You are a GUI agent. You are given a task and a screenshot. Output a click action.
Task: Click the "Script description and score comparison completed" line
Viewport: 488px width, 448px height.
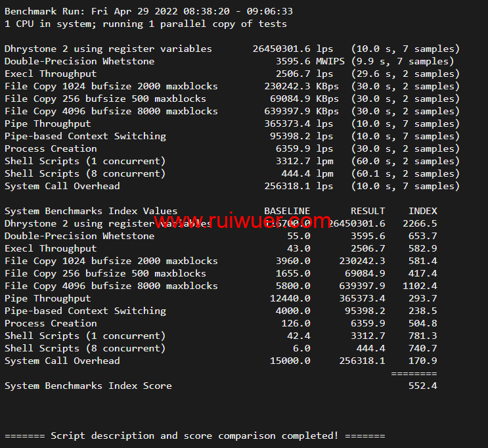point(194,436)
